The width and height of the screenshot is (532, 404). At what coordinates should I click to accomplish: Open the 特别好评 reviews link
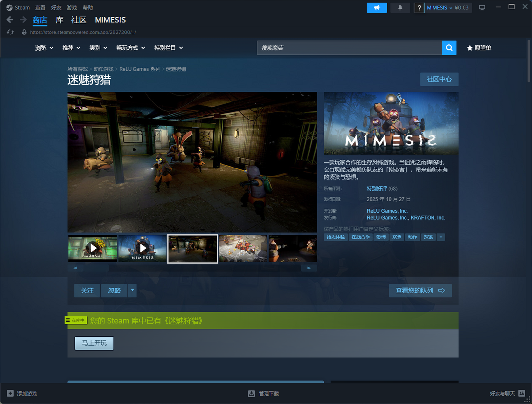(377, 189)
